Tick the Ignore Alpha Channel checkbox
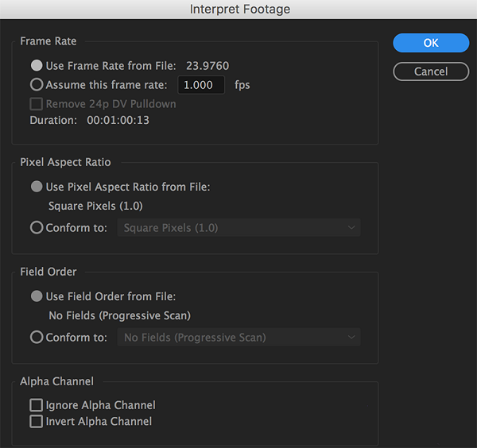Image resolution: width=477 pixels, height=448 pixels. [x=37, y=405]
